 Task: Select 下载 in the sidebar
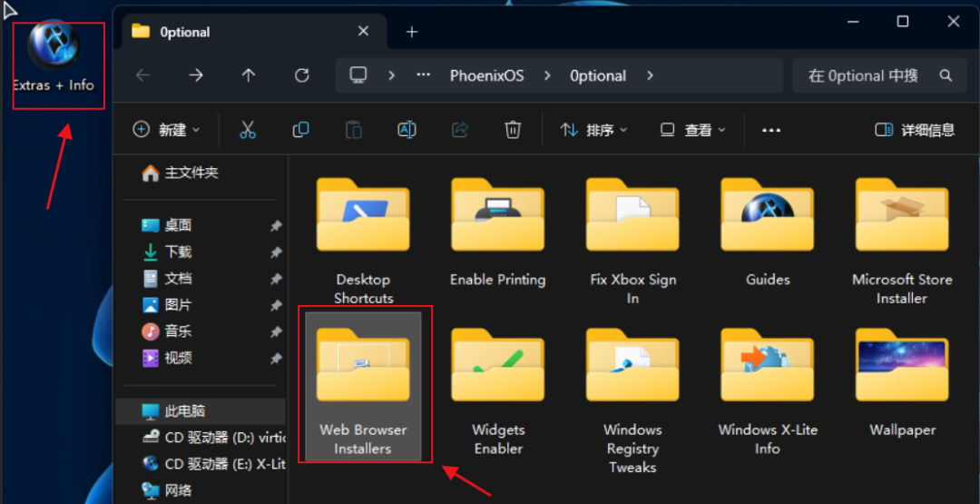(200, 252)
